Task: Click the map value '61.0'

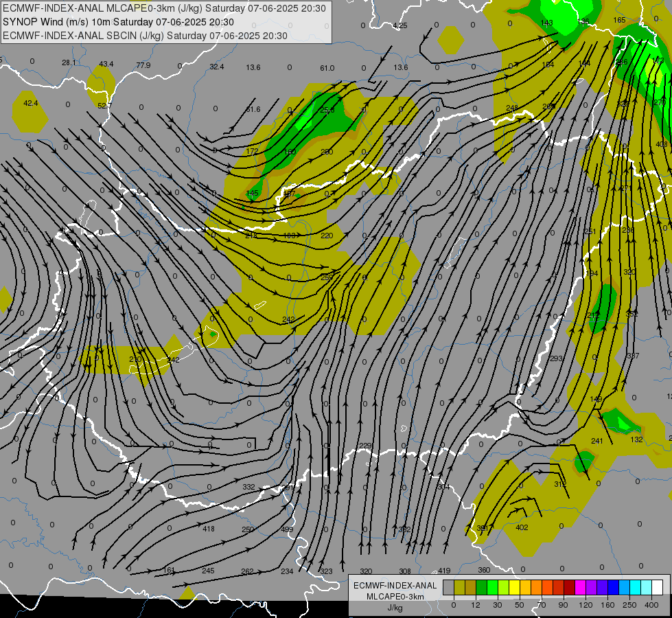Action: click(x=327, y=68)
